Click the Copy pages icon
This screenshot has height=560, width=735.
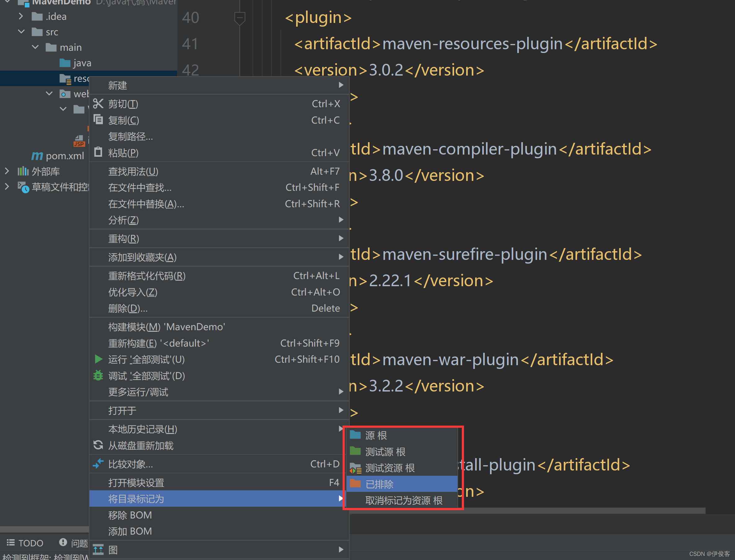coord(98,119)
